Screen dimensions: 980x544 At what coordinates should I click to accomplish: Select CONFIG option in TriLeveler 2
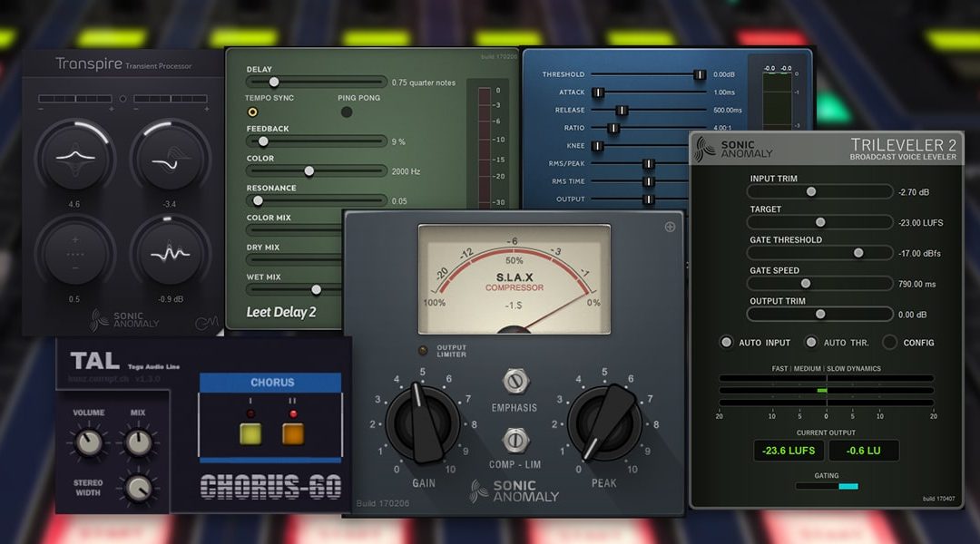tap(889, 343)
